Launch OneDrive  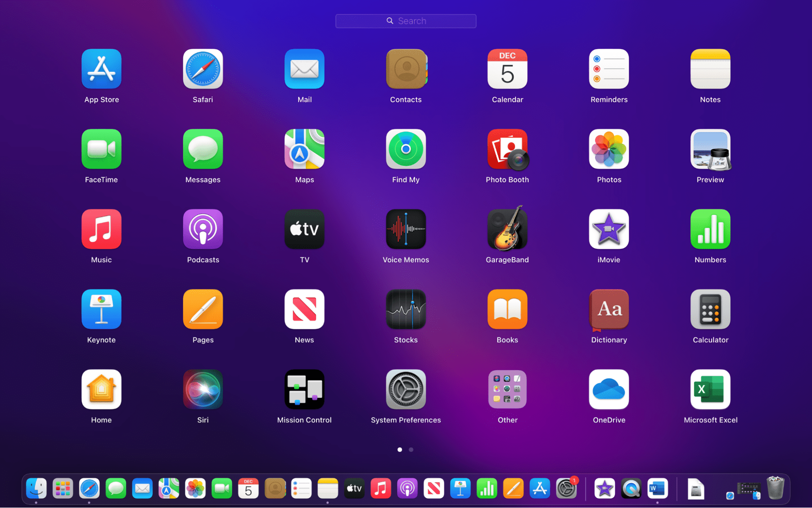[x=609, y=389]
